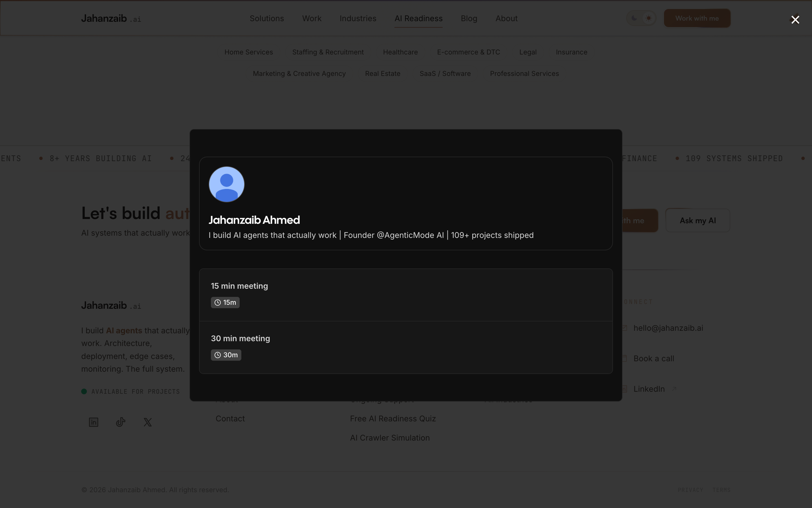
Task: Open footer Contact link
Action: pyautogui.click(x=230, y=419)
